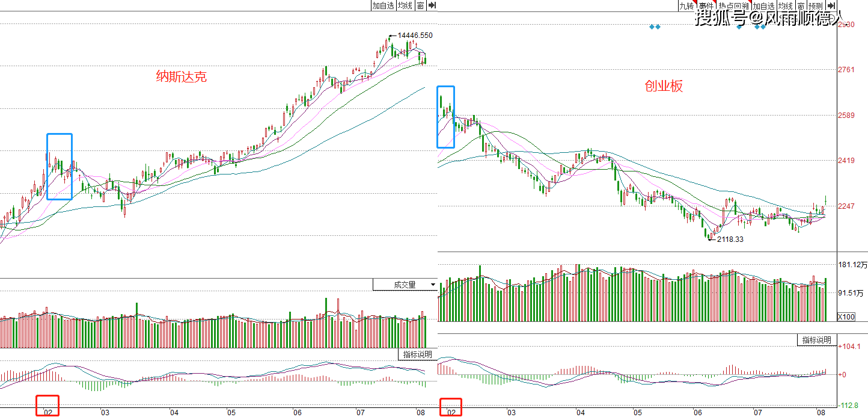Click the blue diamond event markers at top
This screenshot has width=868, height=417.
pyautogui.click(x=655, y=27)
